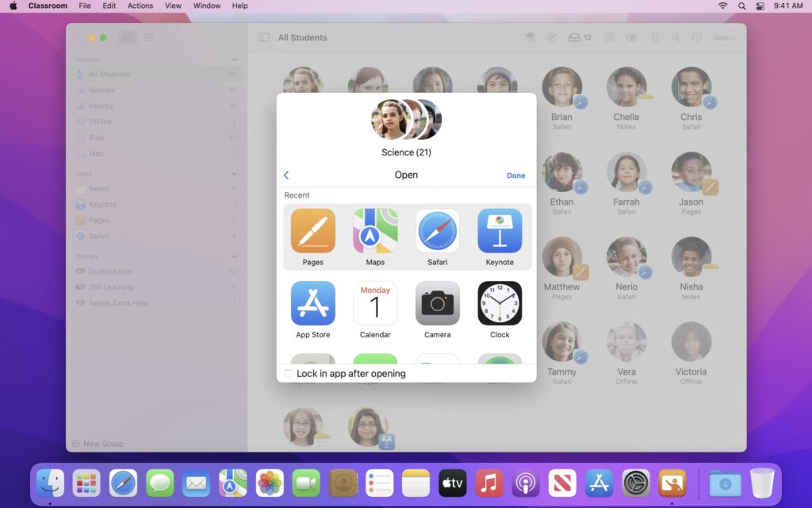Open the Actions menu
The image size is (812, 508).
(x=140, y=6)
